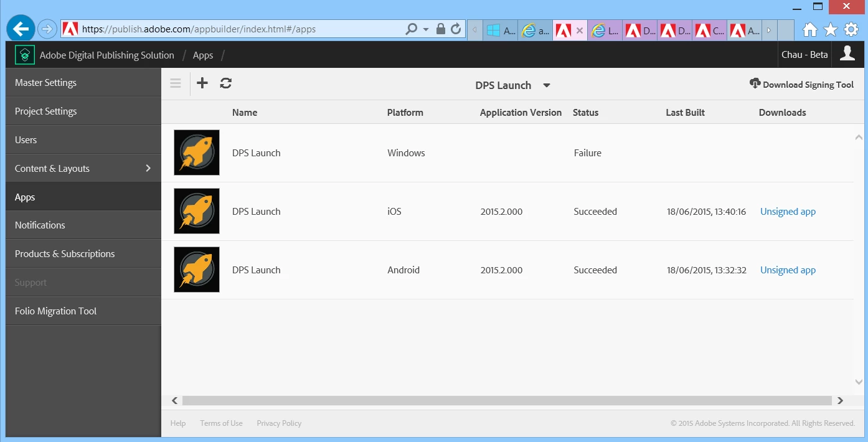Refresh the apps list with the sync icon

pos(226,83)
